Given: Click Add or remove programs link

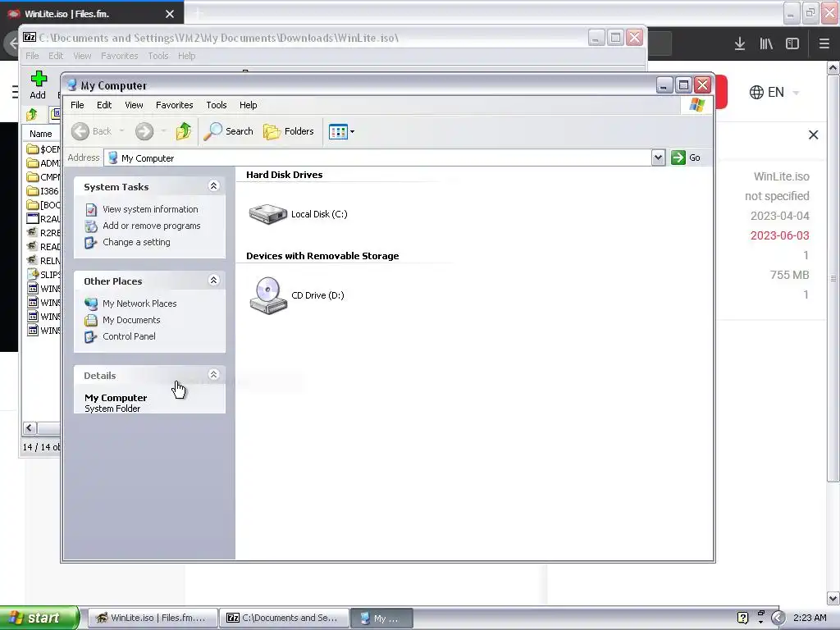Looking at the screenshot, I should tap(152, 226).
